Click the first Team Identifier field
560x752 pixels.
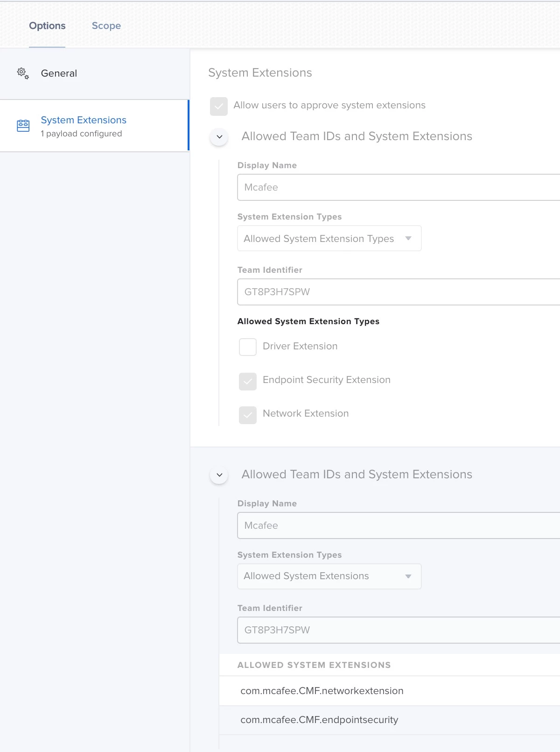coord(399,292)
